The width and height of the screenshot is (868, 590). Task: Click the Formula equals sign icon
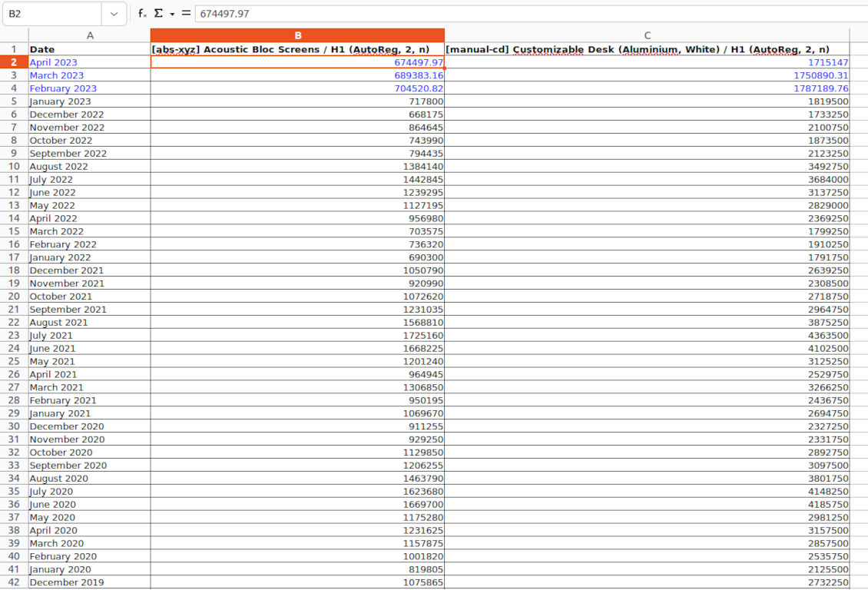(186, 13)
